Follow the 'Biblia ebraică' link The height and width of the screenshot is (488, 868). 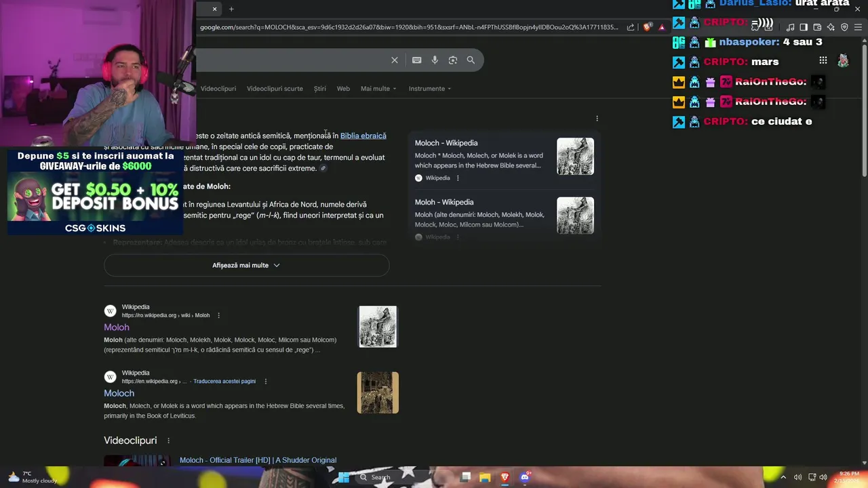363,136
